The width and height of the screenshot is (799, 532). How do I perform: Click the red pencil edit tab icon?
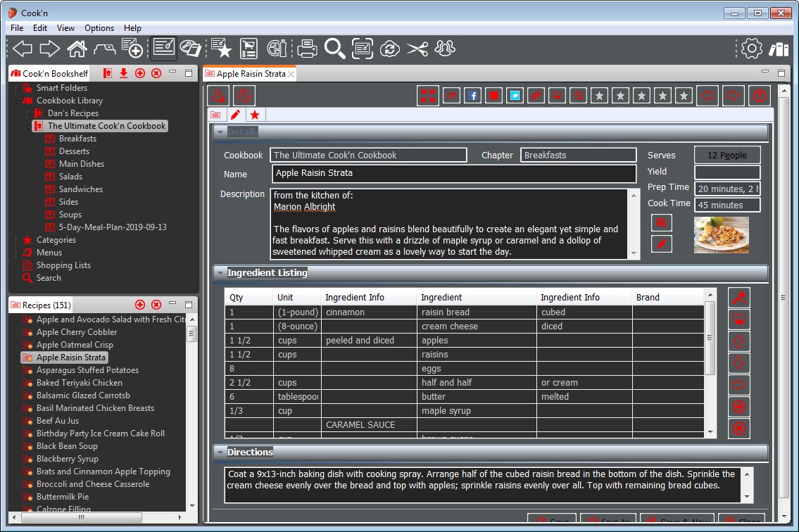tap(235, 115)
